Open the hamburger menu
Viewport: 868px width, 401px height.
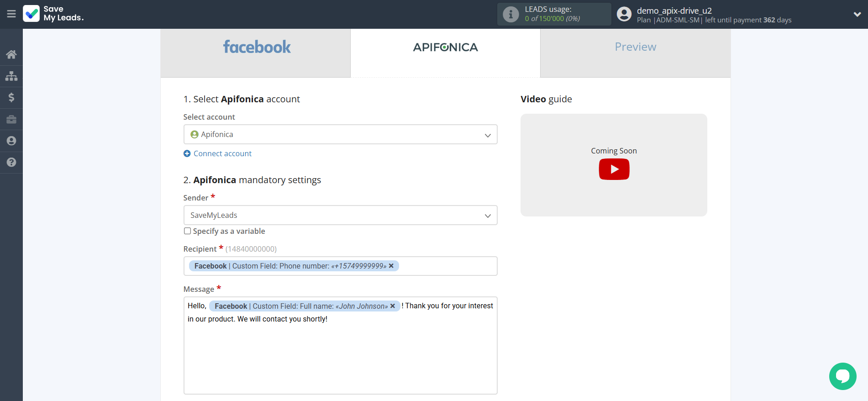click(11, 14)
